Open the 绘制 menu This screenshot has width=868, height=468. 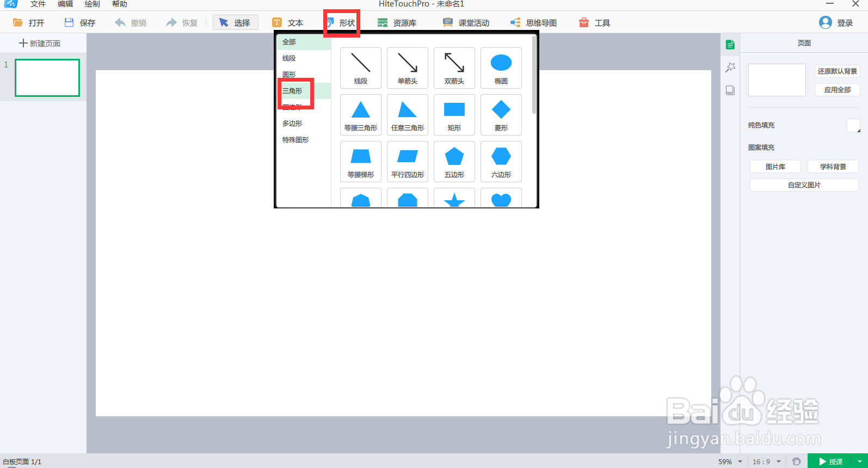tap(93, 4)
